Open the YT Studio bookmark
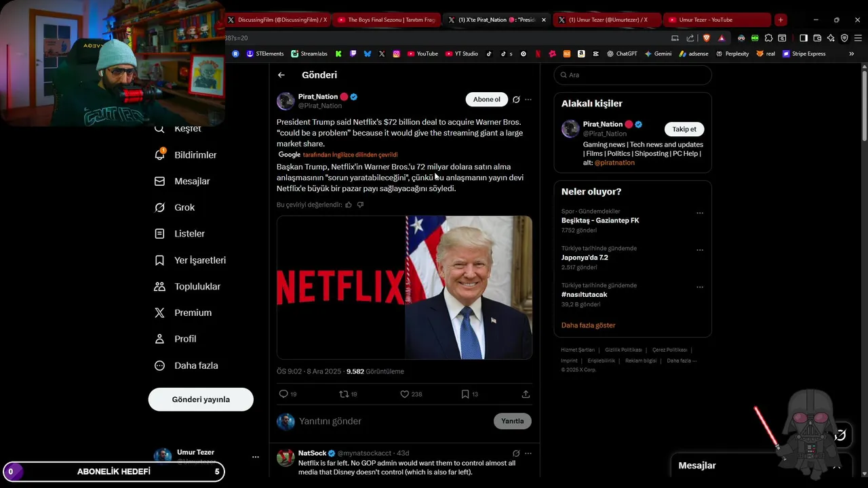 tap(462, 54)
